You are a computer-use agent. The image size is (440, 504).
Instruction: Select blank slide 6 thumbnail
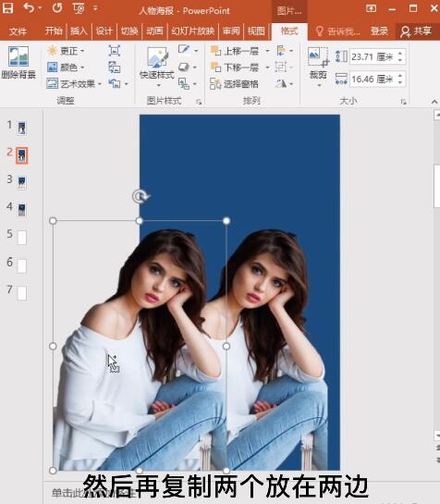22,265
